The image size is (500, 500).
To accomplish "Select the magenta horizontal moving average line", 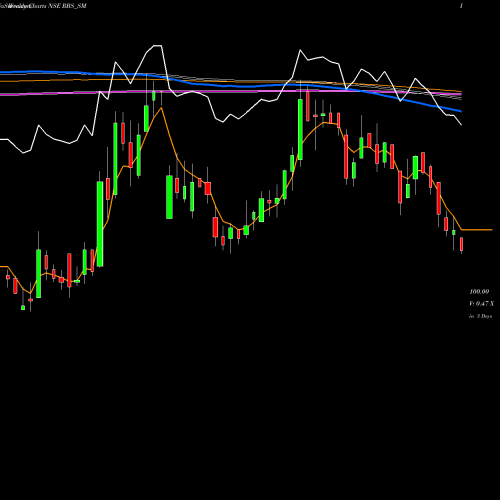I will pyautogui.click(x=231, y=92).
